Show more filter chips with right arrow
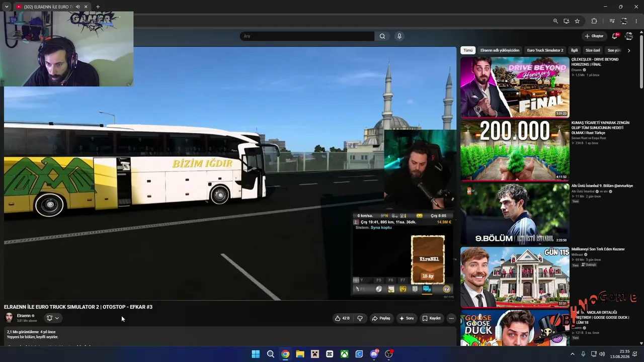The width and height of the screenshot is (644, 362). click(x=628, y=50)
